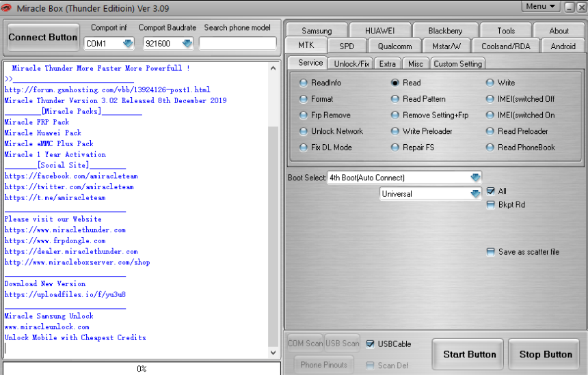Switch to the Blackberry tab
Viewport: 588px width, 375px height.
(x=445, y=31)
